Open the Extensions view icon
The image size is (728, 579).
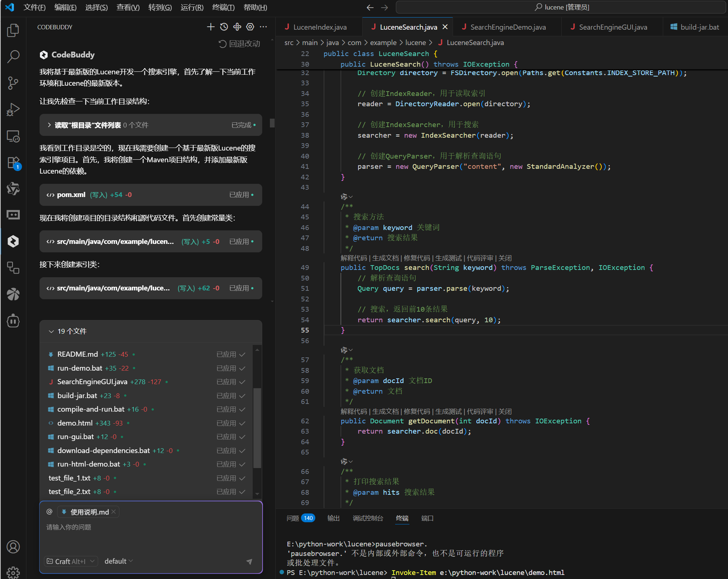tap(13, 162)
